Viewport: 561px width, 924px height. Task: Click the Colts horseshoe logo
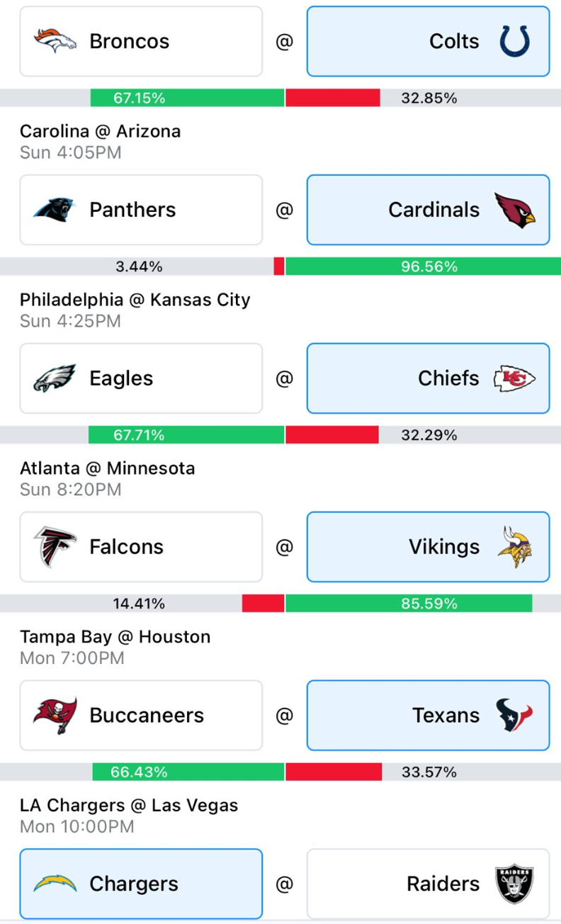pyautogui.click(x=514, y=41)
